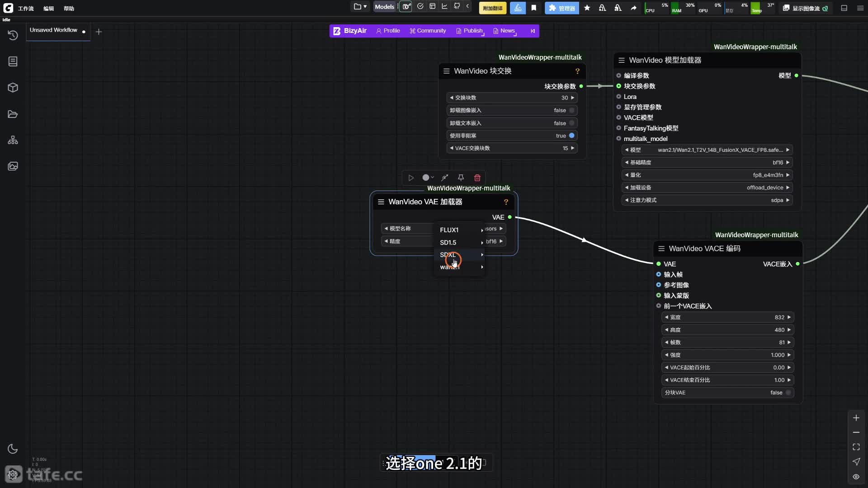Open help for WanVideo VAE 加载器 node
Screen dimensions: 868x488
pos(506,202)
